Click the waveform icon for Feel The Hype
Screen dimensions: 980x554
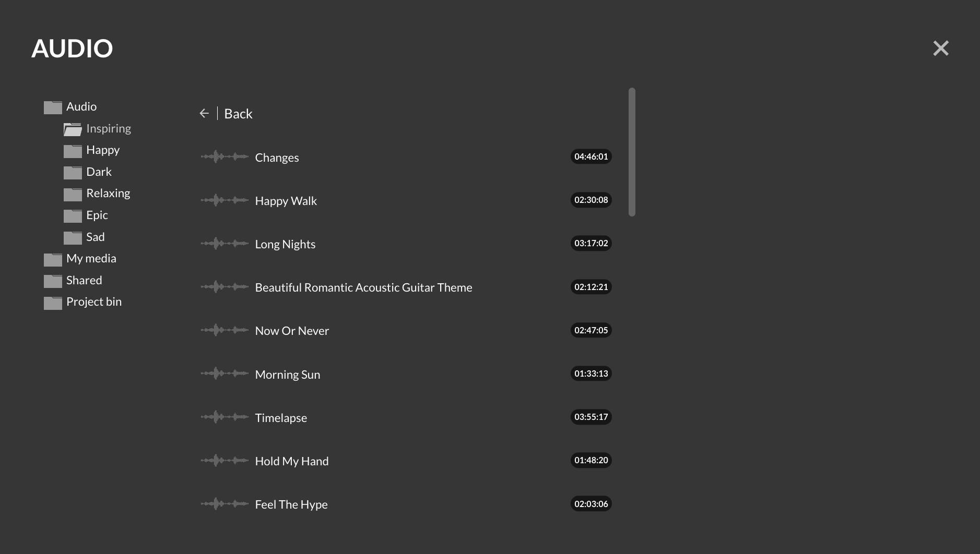point(225,503)
